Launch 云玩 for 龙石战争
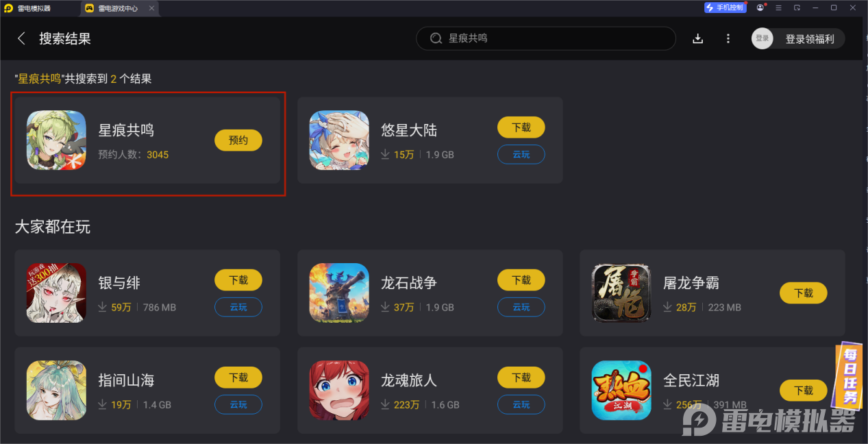Viewport: 868px width, 444px height. pos(521,307)
